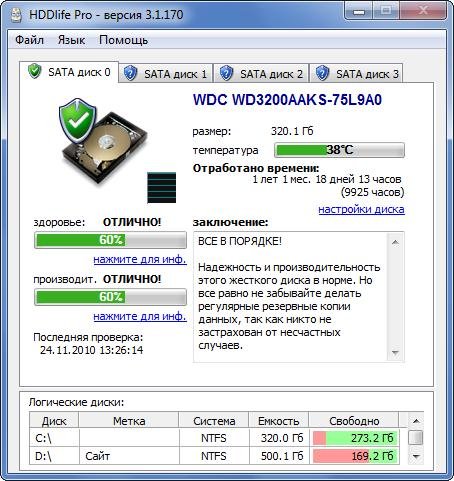The height and width of the screenshot is (481, 454).
Task: Click the WDC WD3200AAKS-75L9A0 model name
Action: click(x=287, y=100)
